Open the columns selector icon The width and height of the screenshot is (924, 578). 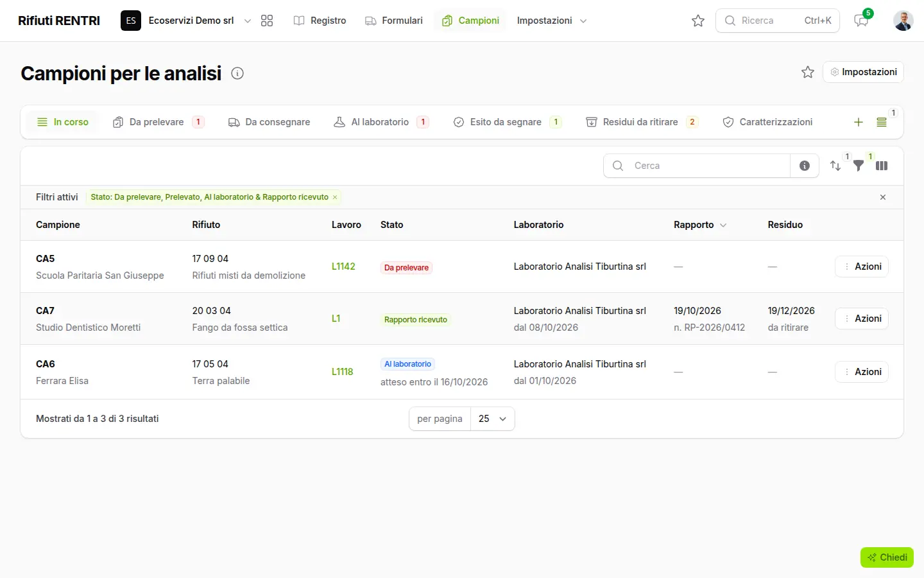coord(882,166)
